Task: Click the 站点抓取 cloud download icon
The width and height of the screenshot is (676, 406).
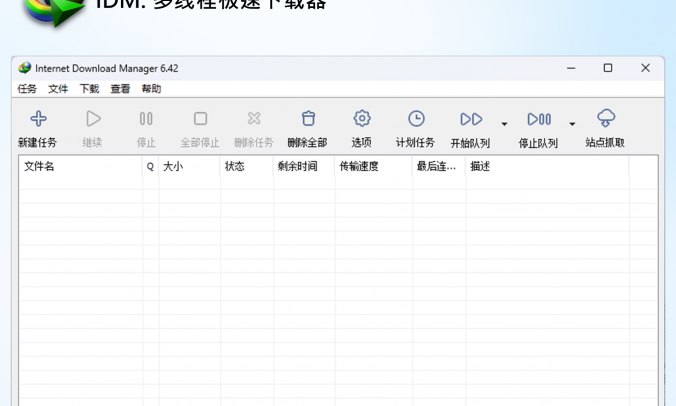Action: pos(606,118)
